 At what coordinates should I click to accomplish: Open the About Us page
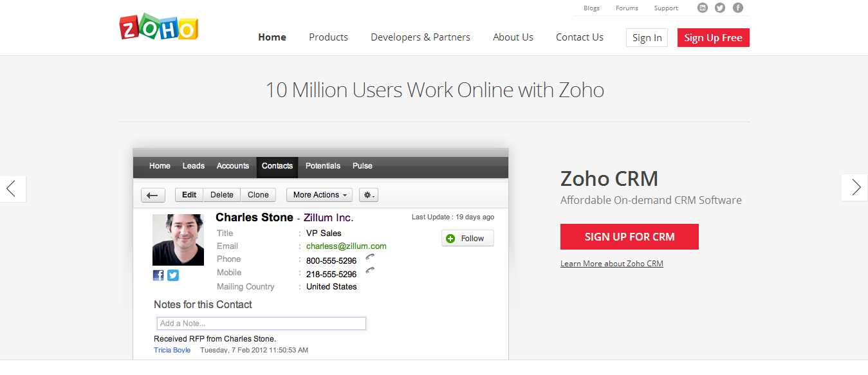point(513,37)
